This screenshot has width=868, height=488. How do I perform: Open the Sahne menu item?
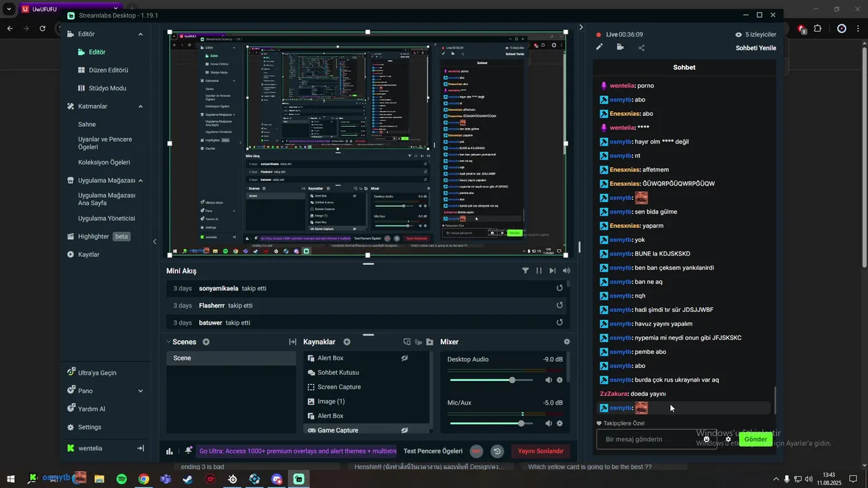(87, 125)
